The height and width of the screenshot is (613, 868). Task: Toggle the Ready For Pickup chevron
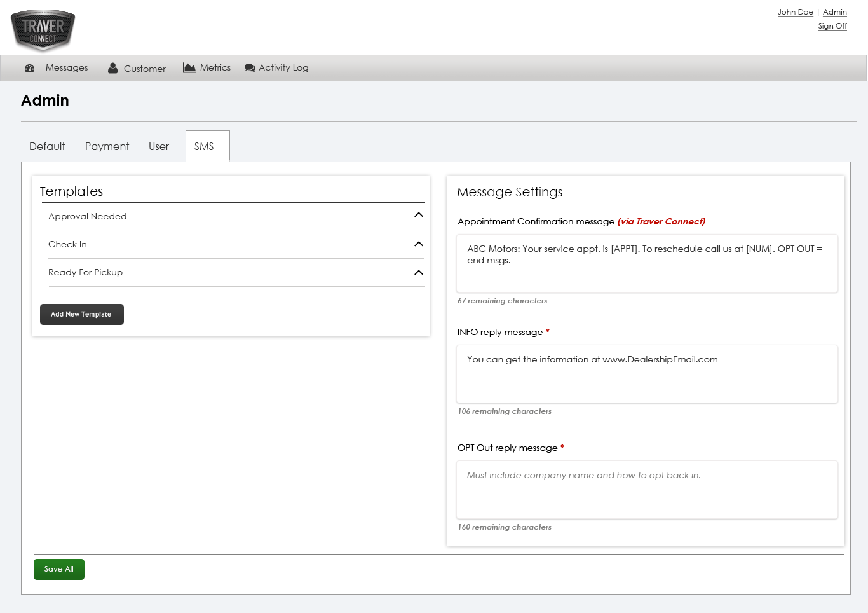click(418, 273)
